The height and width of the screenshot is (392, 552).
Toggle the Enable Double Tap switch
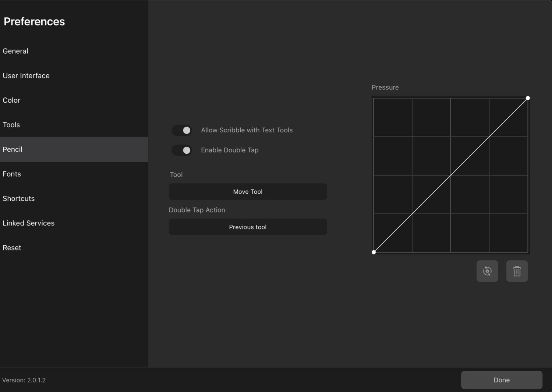tap(182, 150)
